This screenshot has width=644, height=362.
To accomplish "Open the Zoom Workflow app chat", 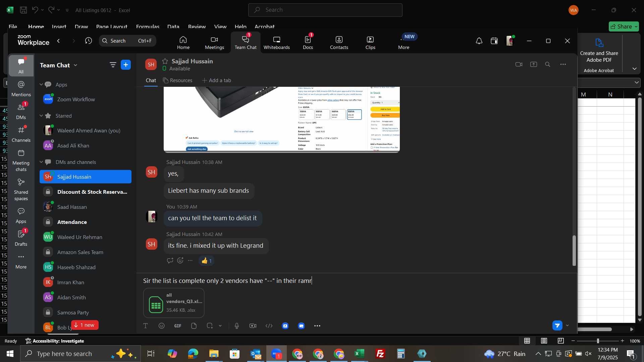I will tap(86, 99).
